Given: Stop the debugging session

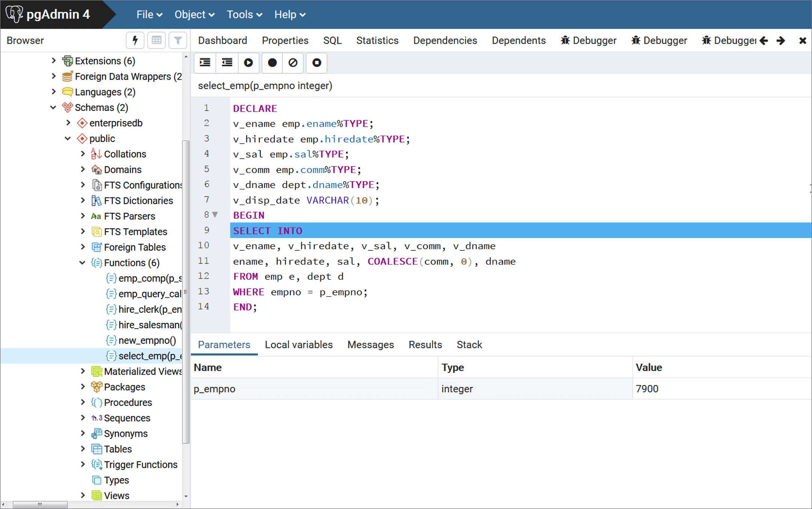Looking at the screenshot, I should tap(316, 63).
